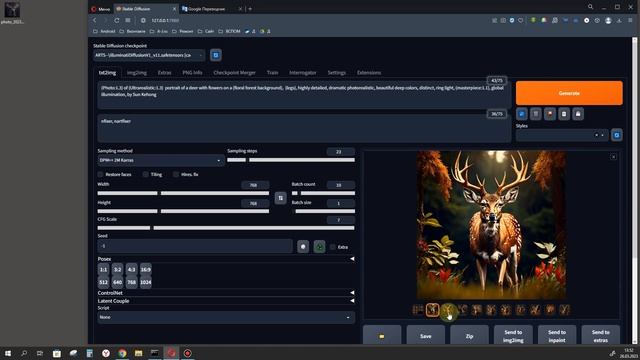This screenshot has width=640, height=360.
Task: Open the Android bookmarks folder
Action: point(104,31)
